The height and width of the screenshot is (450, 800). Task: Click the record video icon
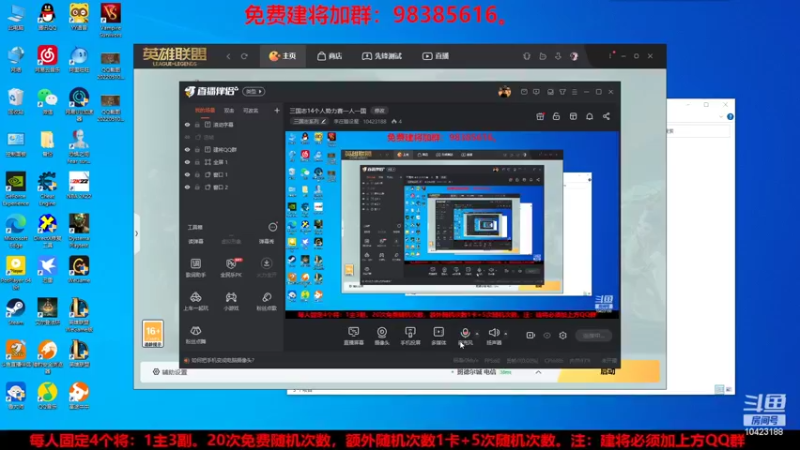(x=531, y=335)
